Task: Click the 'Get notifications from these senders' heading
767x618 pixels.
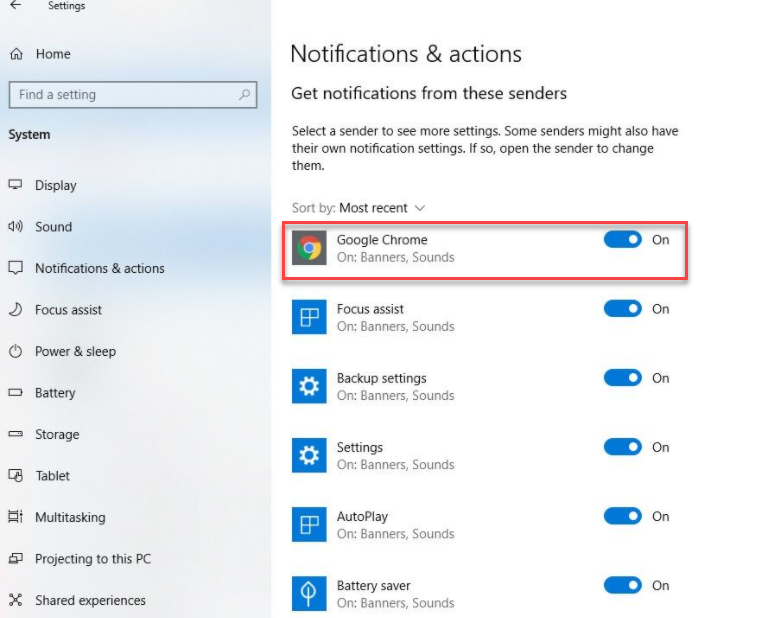Action: click(429, 93)
